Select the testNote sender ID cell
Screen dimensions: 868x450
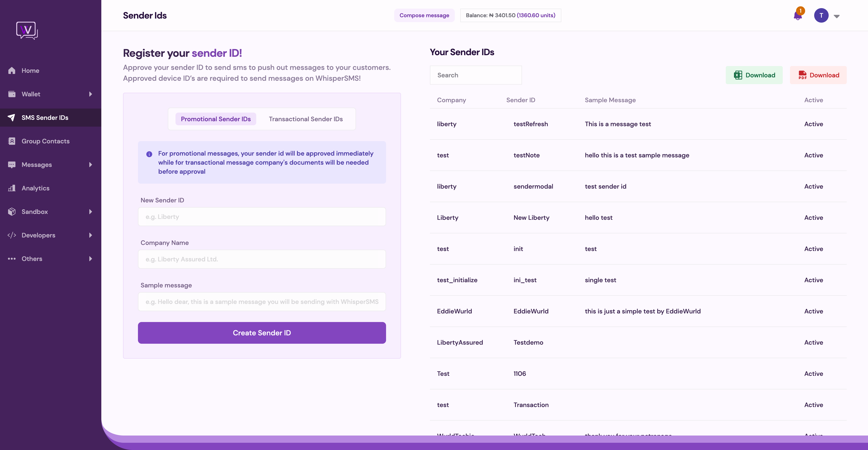coord(526,155)
